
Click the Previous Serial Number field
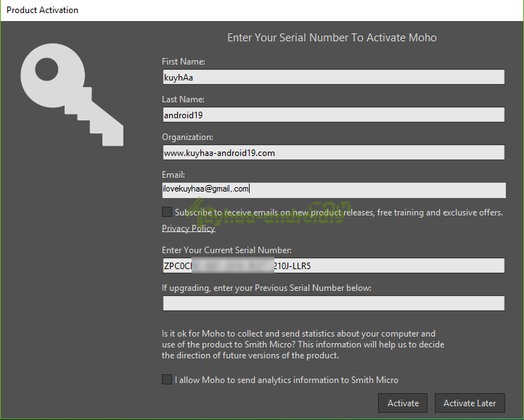[x=334, y=303]
